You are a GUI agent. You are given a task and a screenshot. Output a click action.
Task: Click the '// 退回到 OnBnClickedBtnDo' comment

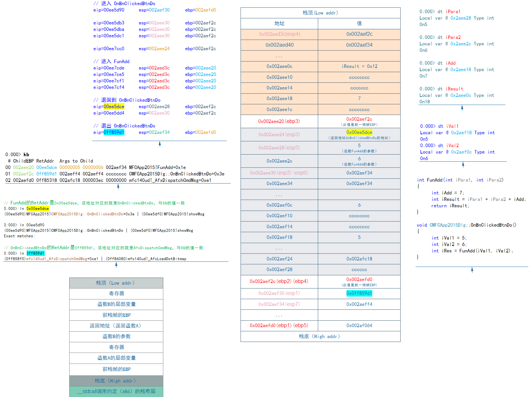pos(127,100)
